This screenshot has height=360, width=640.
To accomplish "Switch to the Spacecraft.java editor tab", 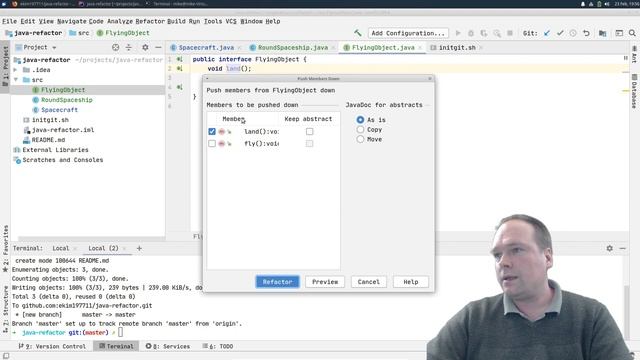I will (206, 48).
